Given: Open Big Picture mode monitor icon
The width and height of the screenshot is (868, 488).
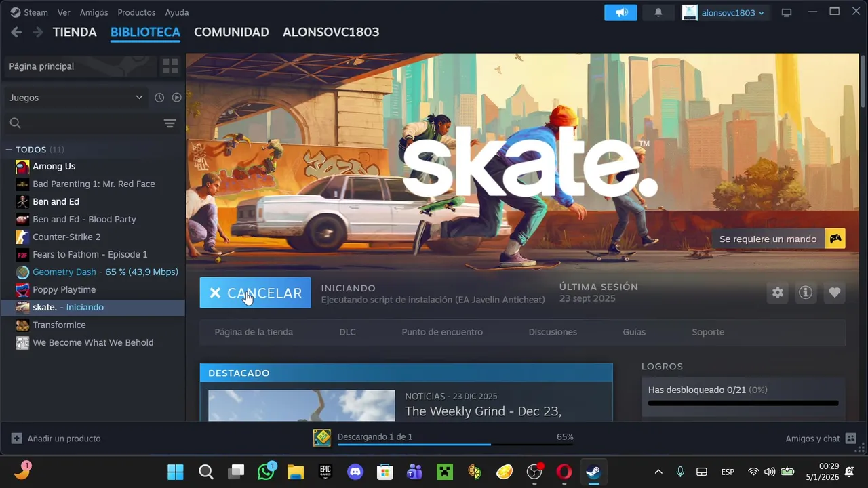Looking at the screenshot, I should (787, 12).
